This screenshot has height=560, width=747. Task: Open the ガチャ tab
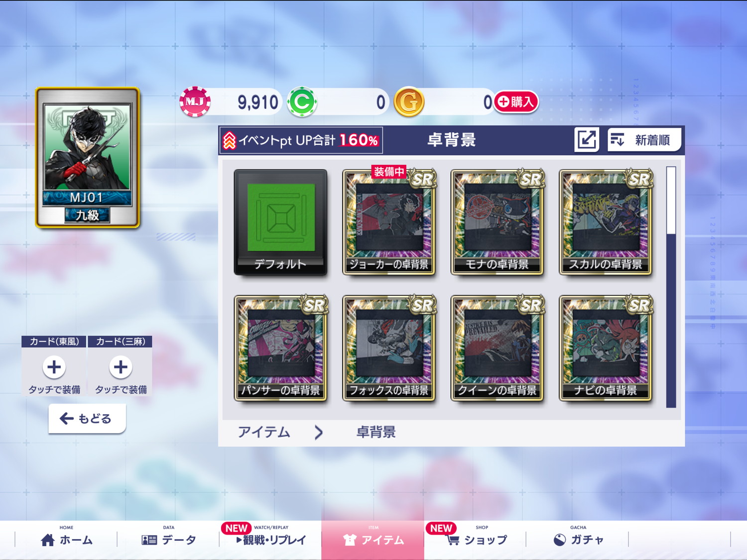point(578,540)
